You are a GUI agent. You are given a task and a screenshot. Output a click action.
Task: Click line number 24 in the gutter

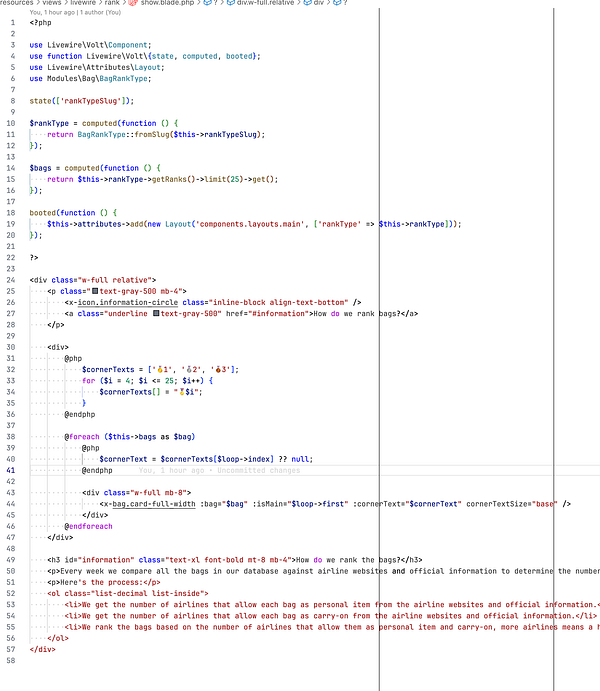[x=11, y=280]
